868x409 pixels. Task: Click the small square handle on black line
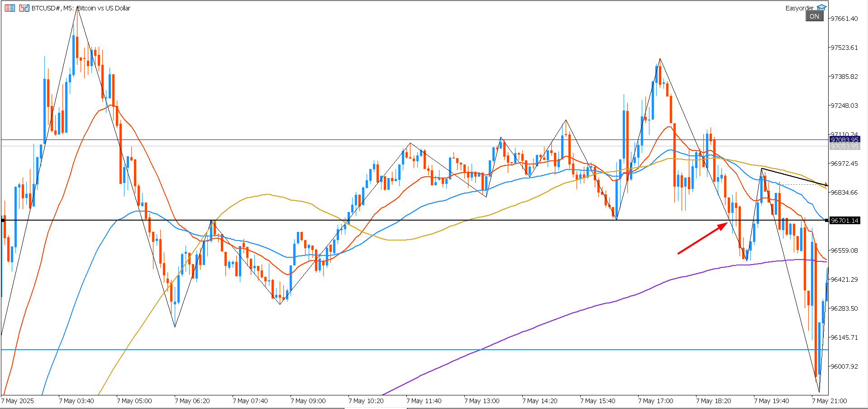coord(3,221)
